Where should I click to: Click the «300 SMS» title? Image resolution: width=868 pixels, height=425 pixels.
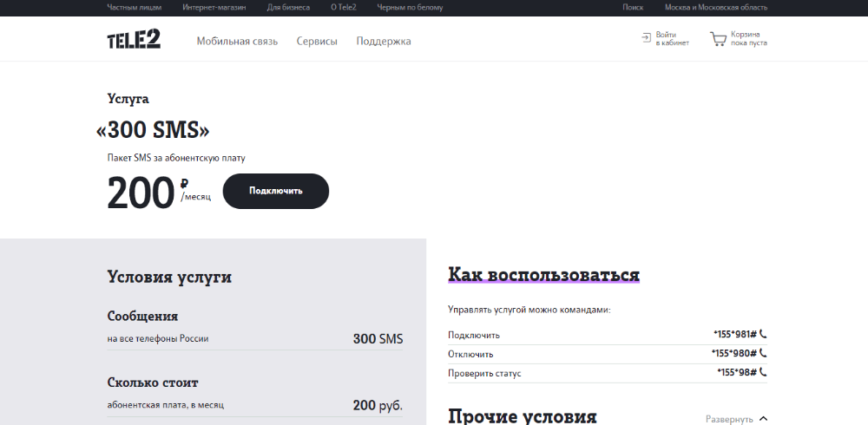[153, 130]
